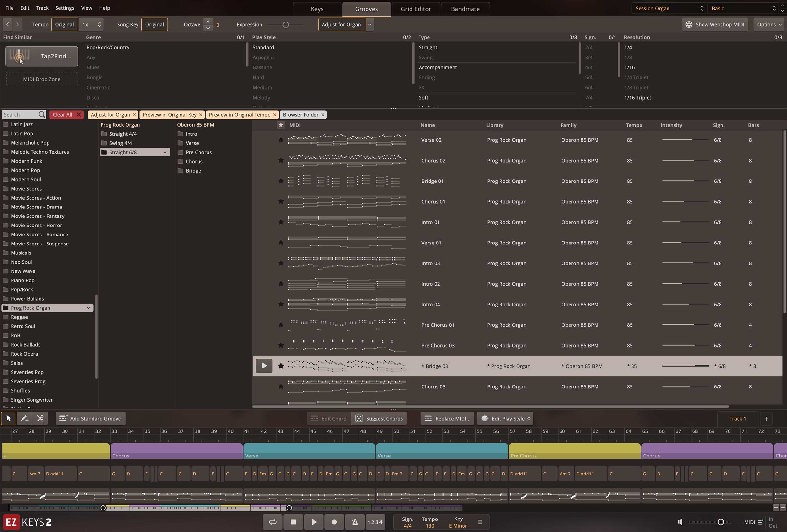Toggle loop playback in the transport bar

[273, 522]
